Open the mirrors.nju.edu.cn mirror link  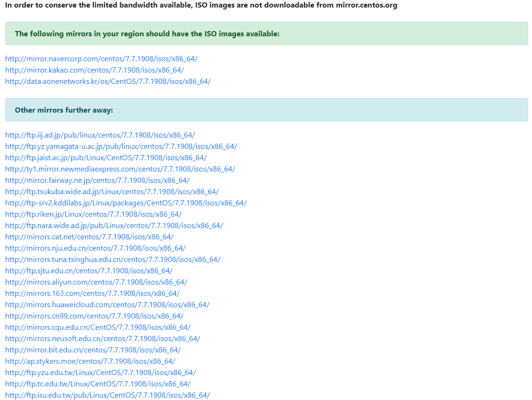click(95, 248)
